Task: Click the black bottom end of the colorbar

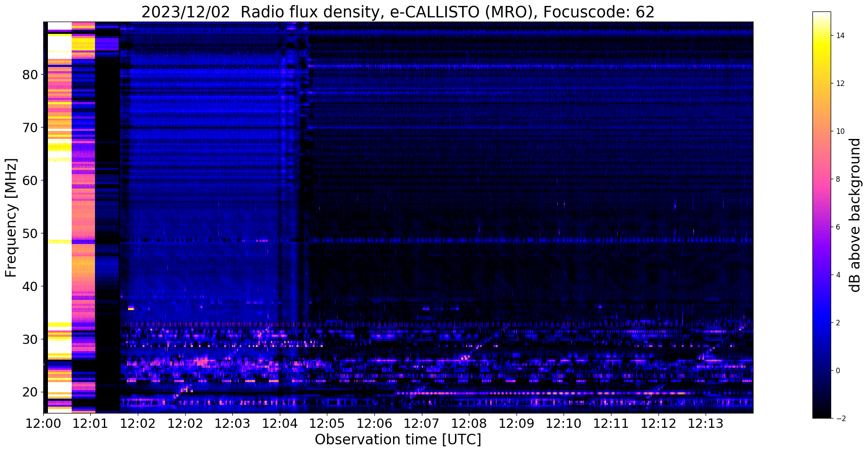Action: [821, 415]
